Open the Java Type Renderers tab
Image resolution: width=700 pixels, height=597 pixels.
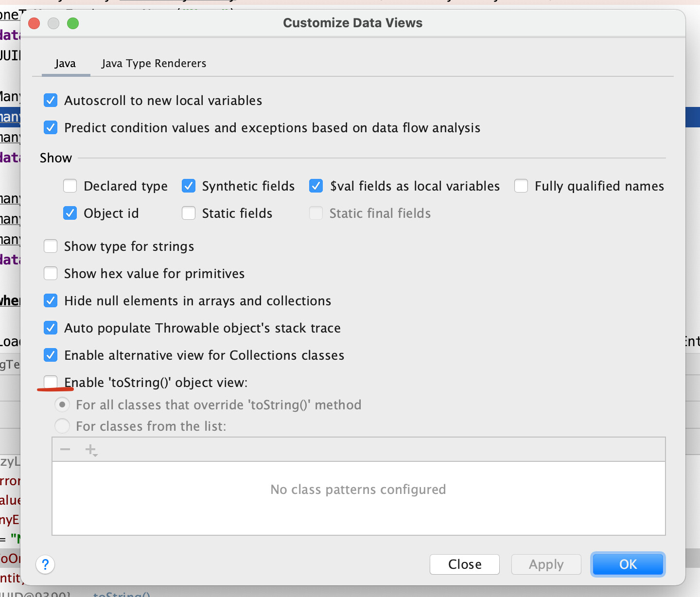coord(154,64)
